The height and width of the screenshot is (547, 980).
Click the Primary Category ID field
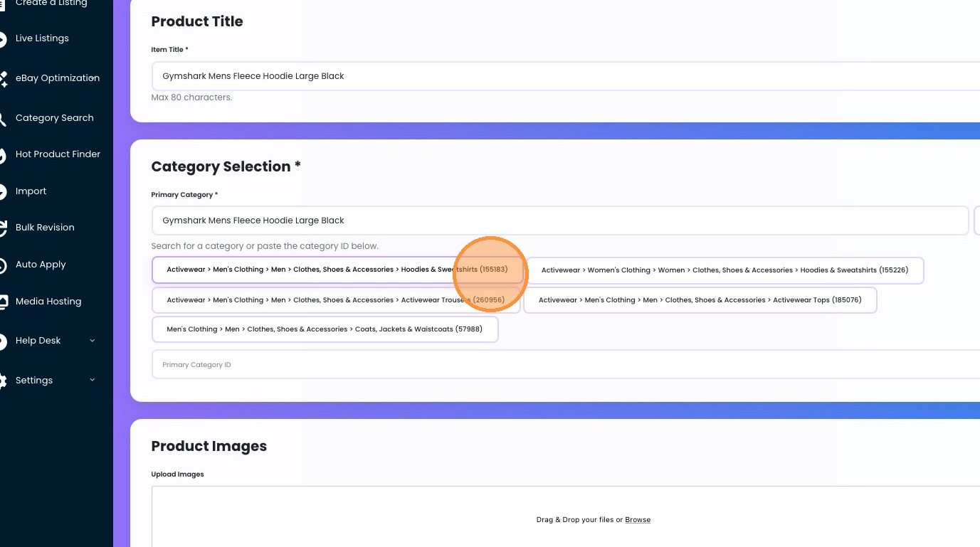tap(562, 365)
